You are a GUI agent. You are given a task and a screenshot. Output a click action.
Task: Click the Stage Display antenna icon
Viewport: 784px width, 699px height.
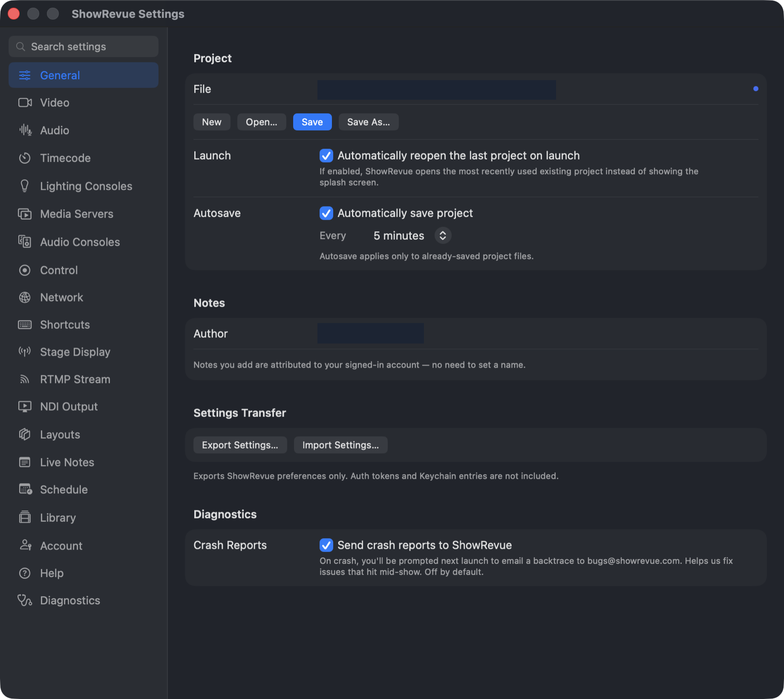(x=25, y=352)
